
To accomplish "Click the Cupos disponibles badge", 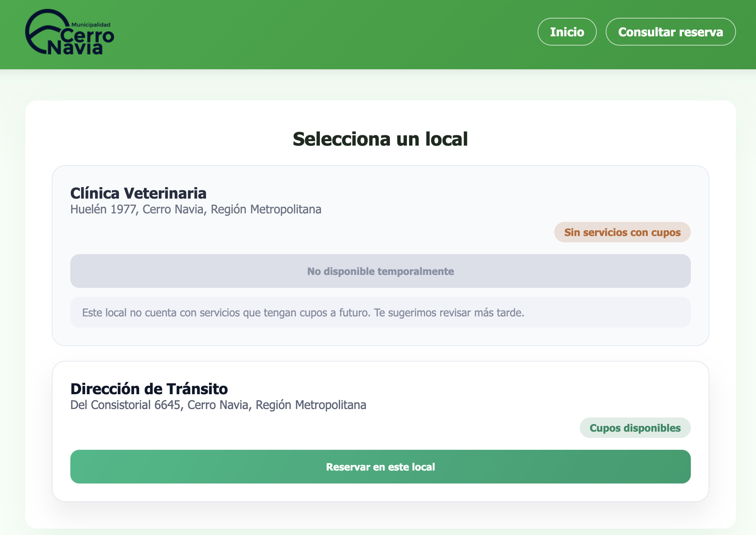I will [x=635, y=428].
